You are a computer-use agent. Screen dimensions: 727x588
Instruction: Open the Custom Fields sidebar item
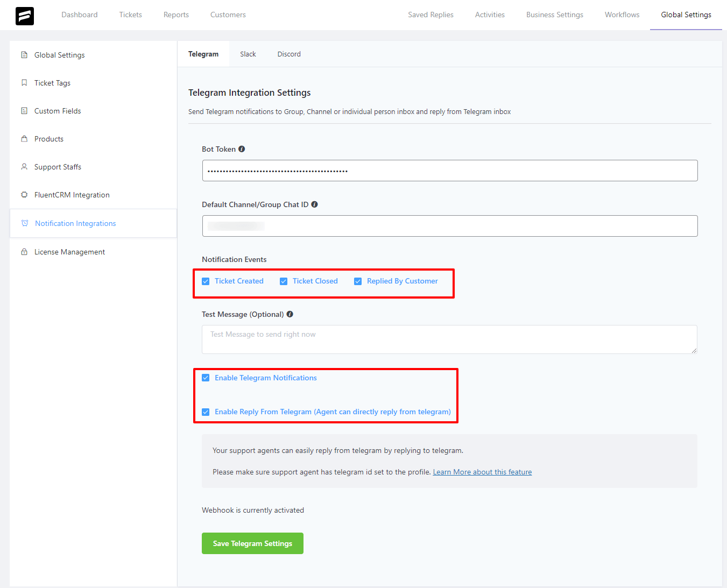tap(93, 111)
